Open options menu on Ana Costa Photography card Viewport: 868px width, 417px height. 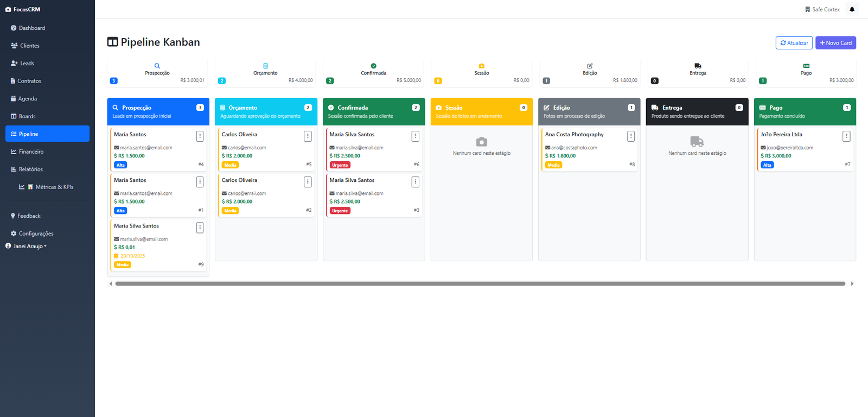click(630, 136)
